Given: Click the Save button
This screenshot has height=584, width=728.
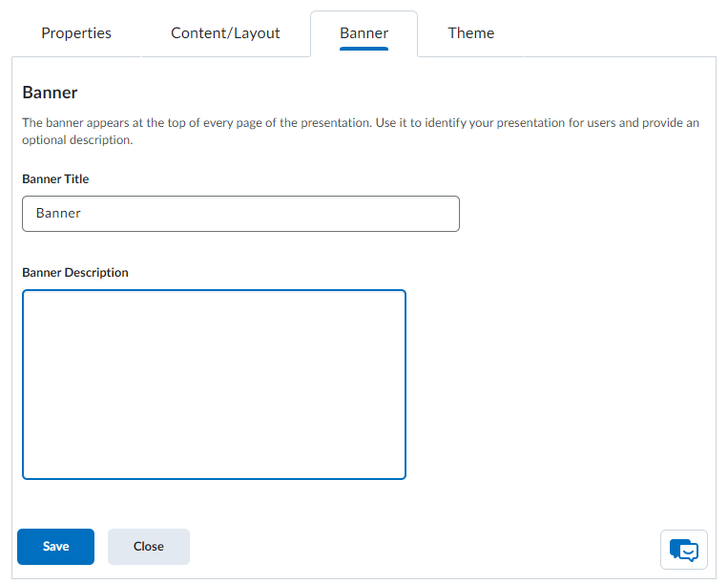Looking at the screenshot, I should pyautogui.click(x=55, y=547).
